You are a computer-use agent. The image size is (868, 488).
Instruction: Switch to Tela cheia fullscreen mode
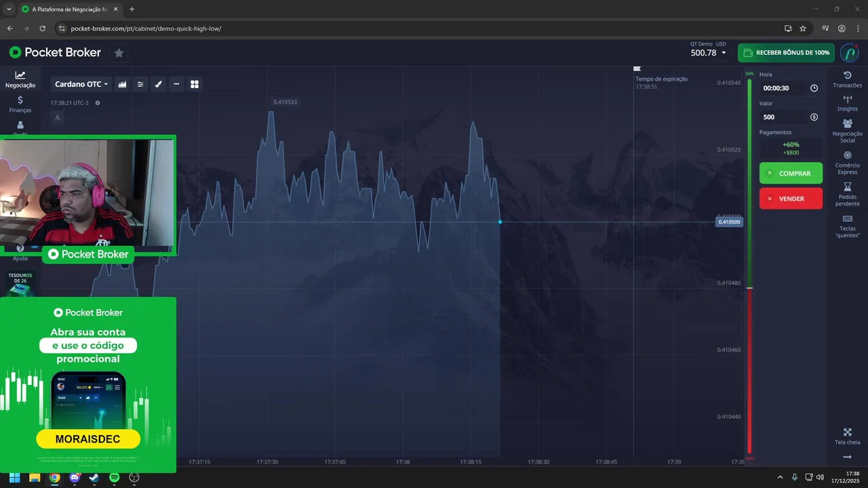(847, 436)
